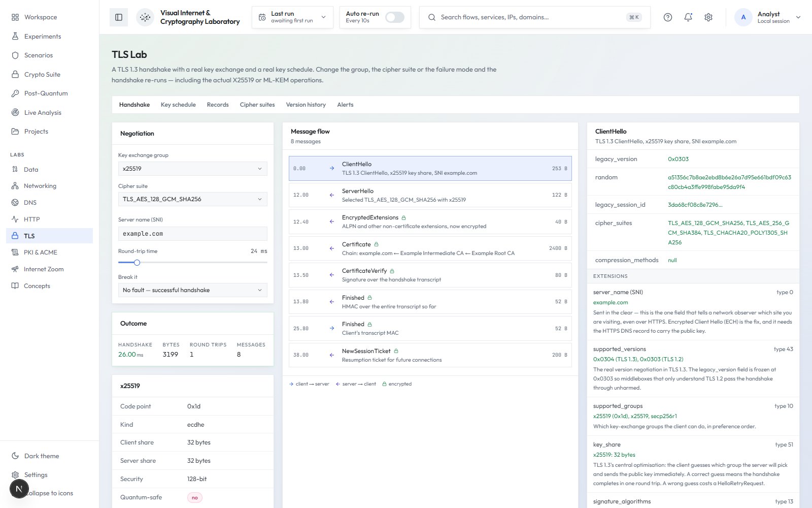The width and height of the screenshot is (812, 508).
Task: Switch to Key schedule tab
Action: 178,105
